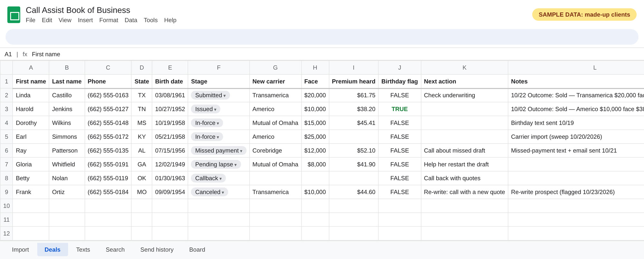
Task: Select the Deals sheet tab
Action: point(52,250)
